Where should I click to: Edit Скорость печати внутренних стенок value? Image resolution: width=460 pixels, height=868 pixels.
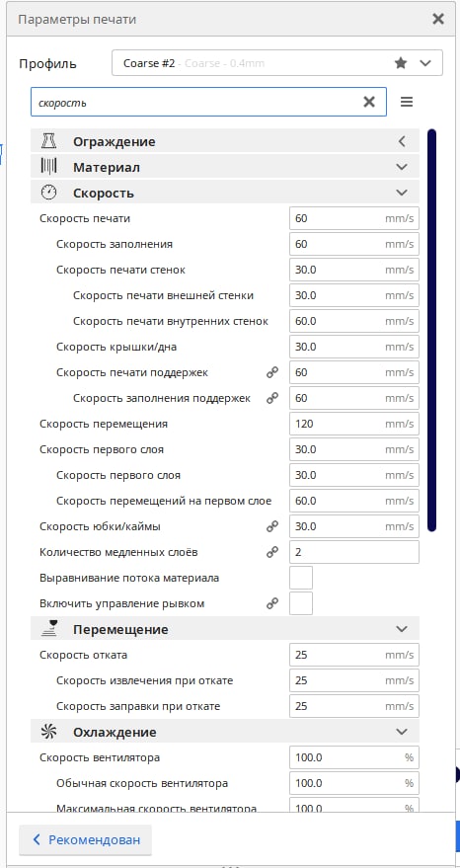click(x=354, y=321)
